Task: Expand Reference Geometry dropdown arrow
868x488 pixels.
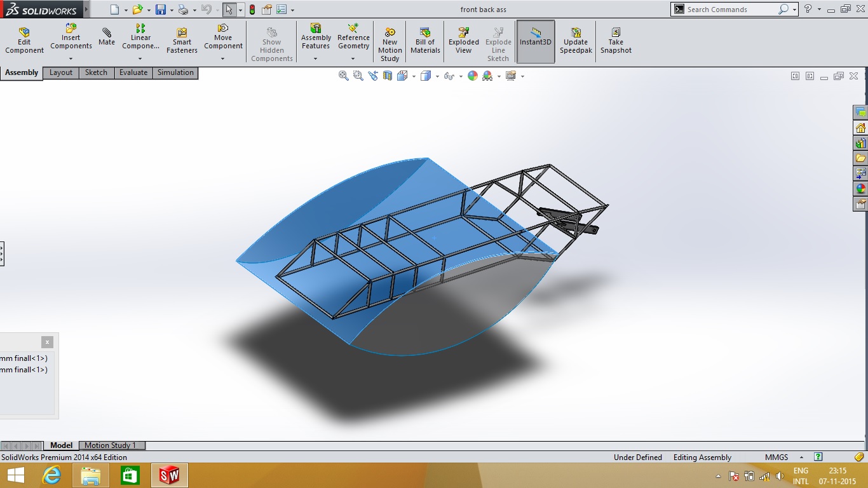Action: click(x=353, y=59)
